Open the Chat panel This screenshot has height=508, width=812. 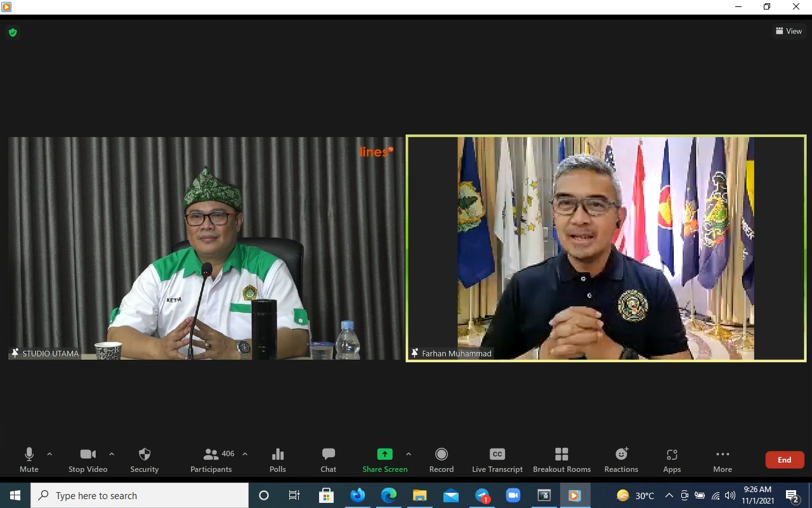(329, 460)
